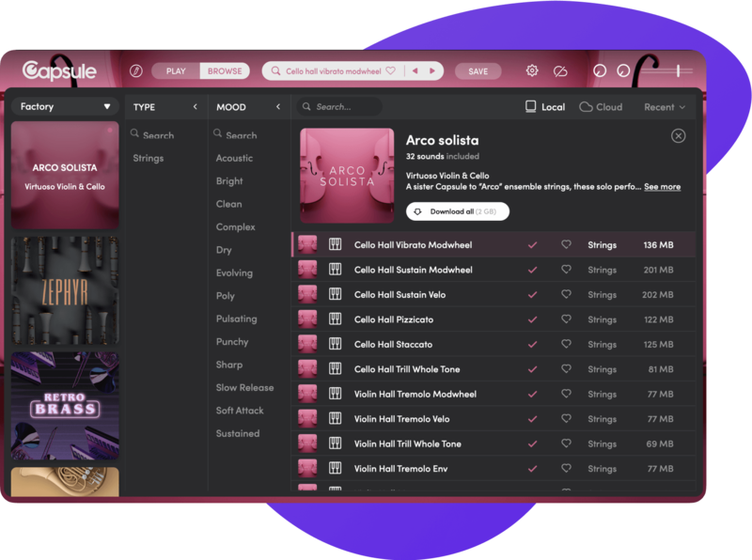
Task: Filter by Acoustic mood
Action: click(234, 158)
